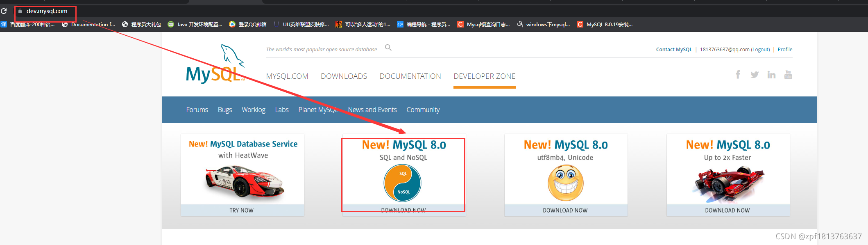
Task: Open the windows下mysql bookmark
Action: (544, 25)
